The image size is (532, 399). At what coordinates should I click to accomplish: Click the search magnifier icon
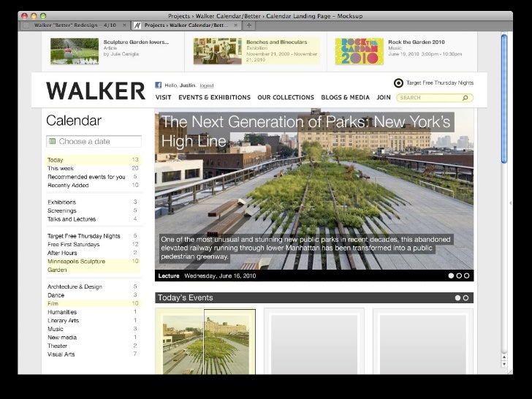click(465, 98)
